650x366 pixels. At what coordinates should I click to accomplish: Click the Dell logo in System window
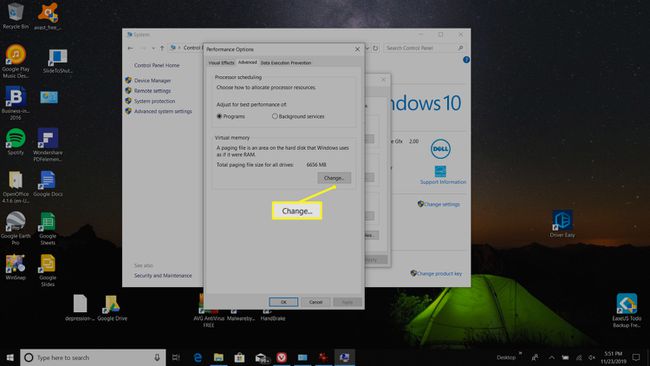pos(440,149)
